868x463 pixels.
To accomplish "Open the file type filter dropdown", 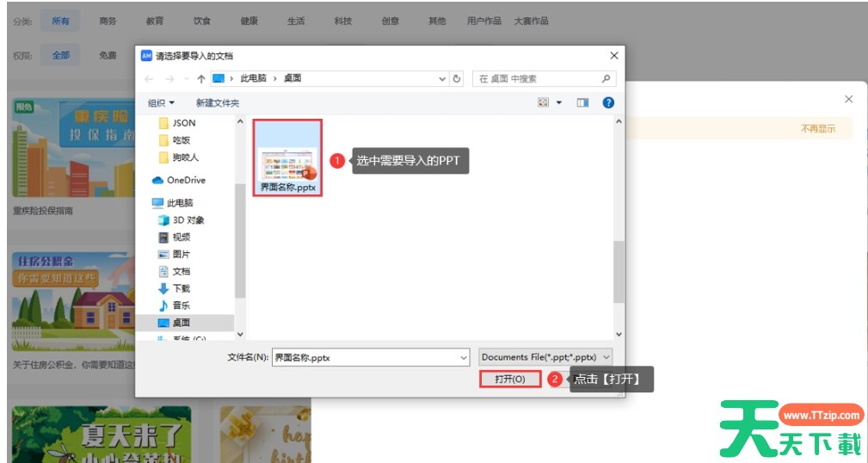I will pyautogui.click(x=545, y=357).
